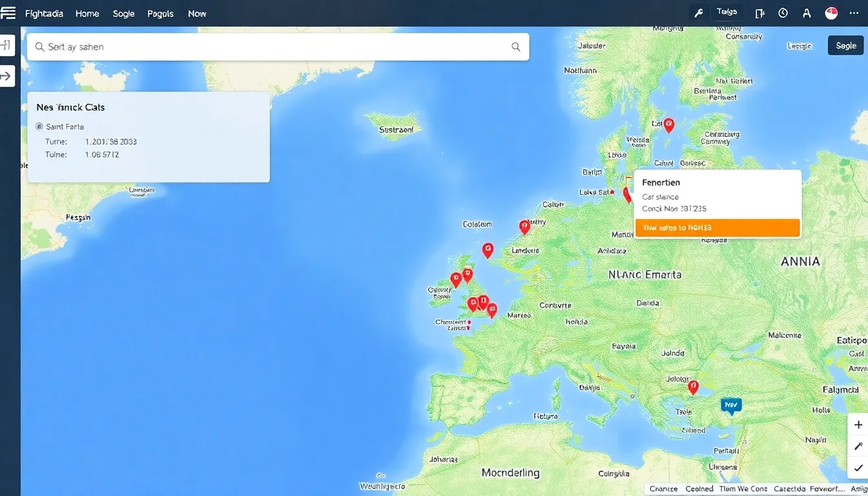Click the magnifier icon at search bar's right
This screenshot has height=496, width=868.
click(515, 47)
